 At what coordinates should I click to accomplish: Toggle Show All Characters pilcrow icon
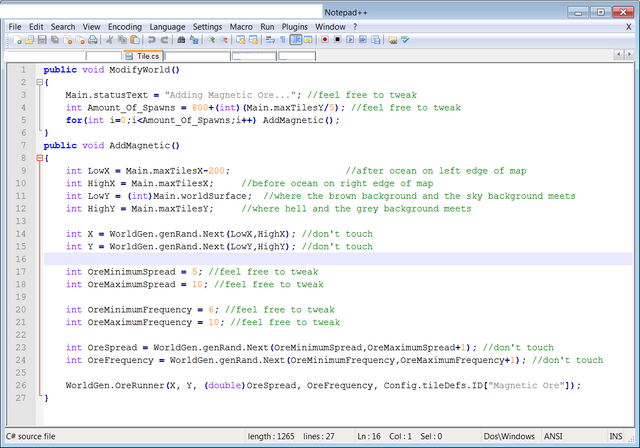[282, 40]
